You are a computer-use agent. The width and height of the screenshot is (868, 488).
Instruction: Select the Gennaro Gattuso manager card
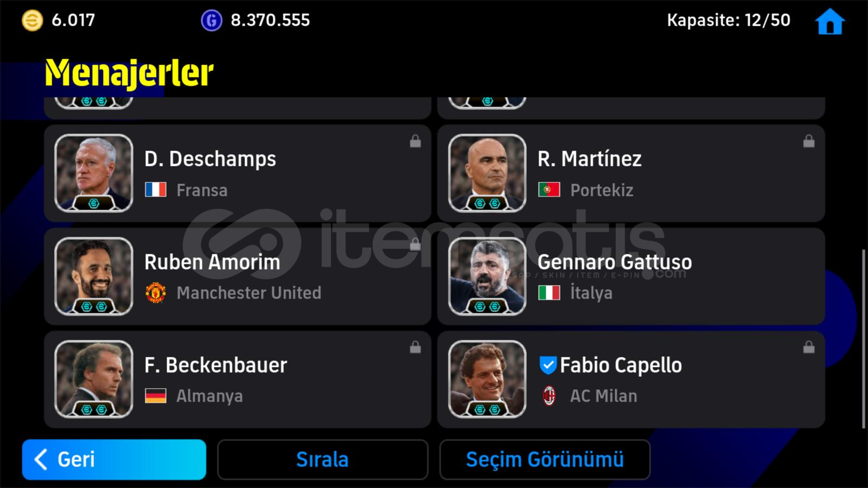pos(631,277)
